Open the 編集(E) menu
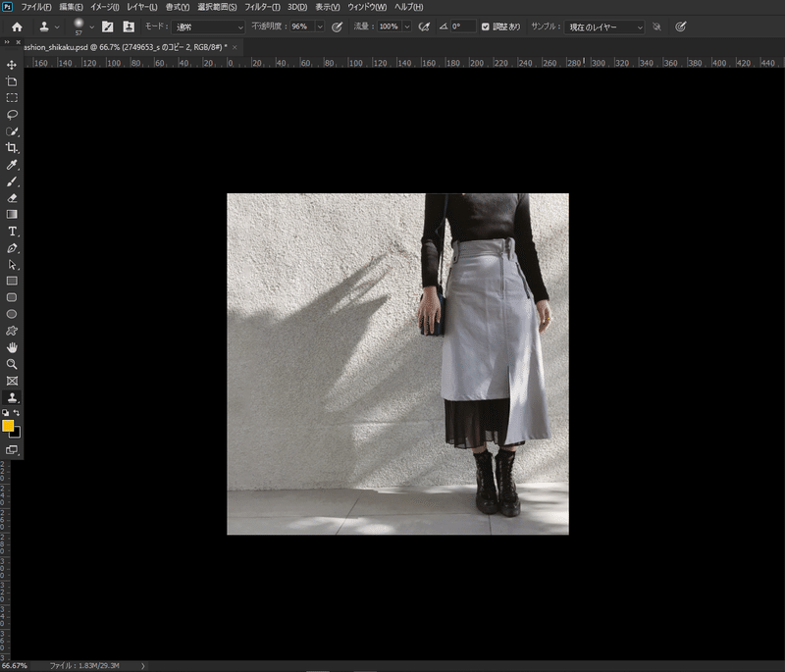This screenshot has height=672, width=785. (71, 7)
